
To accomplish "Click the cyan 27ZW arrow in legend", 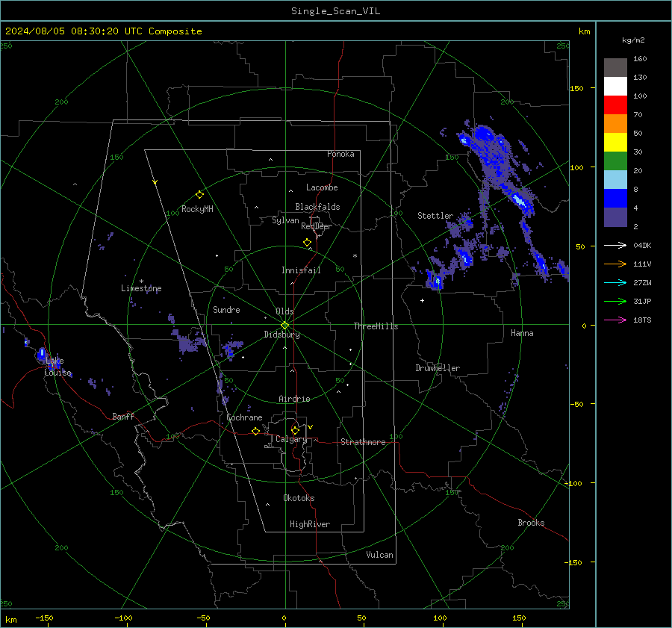I will [615, 282].
